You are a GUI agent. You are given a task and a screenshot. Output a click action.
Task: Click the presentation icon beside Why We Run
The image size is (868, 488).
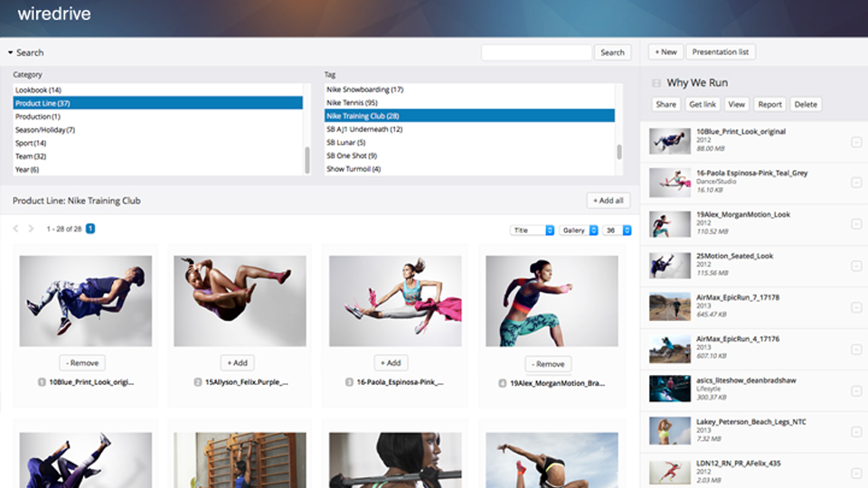point(656,83)
